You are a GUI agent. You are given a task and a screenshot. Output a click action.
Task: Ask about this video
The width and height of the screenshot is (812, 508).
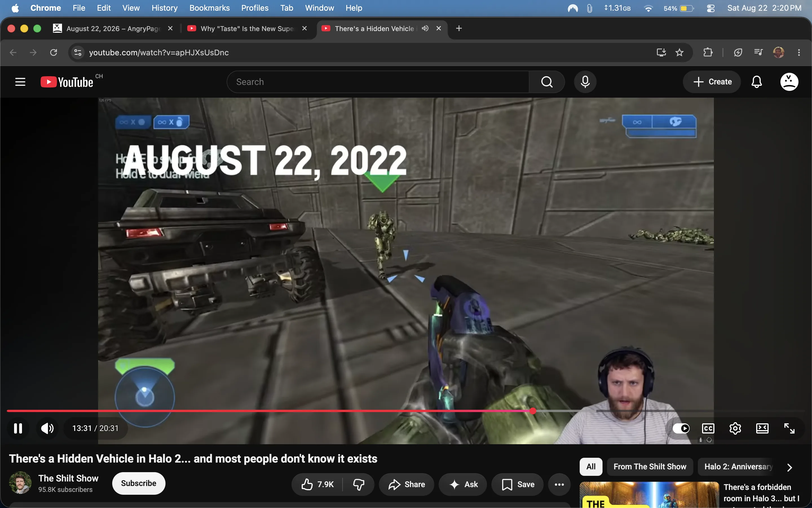463,485
